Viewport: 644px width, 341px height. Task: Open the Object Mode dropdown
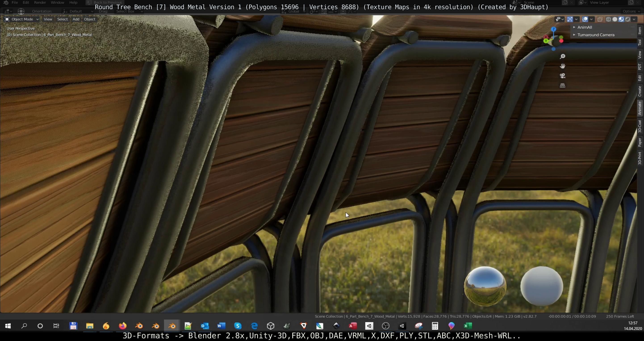[22, 19]
